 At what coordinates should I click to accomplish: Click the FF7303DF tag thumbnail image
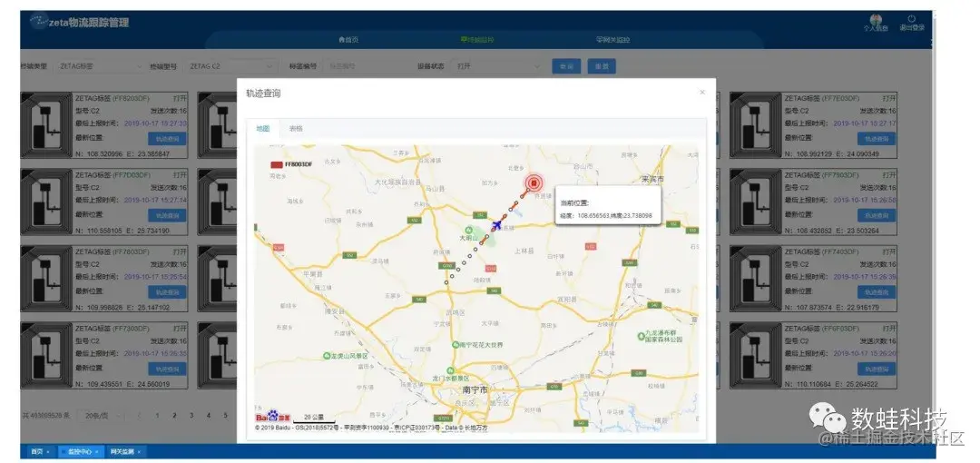point(46,355)
